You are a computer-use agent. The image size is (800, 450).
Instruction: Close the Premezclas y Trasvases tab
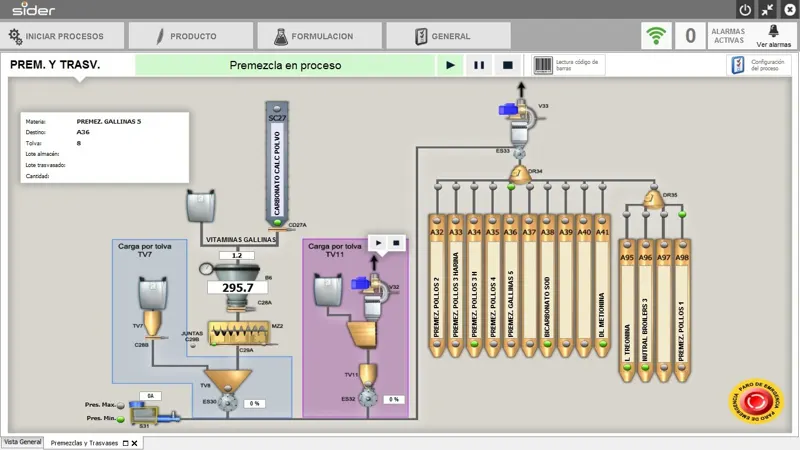pyautogui.click(x=135, y=443)
